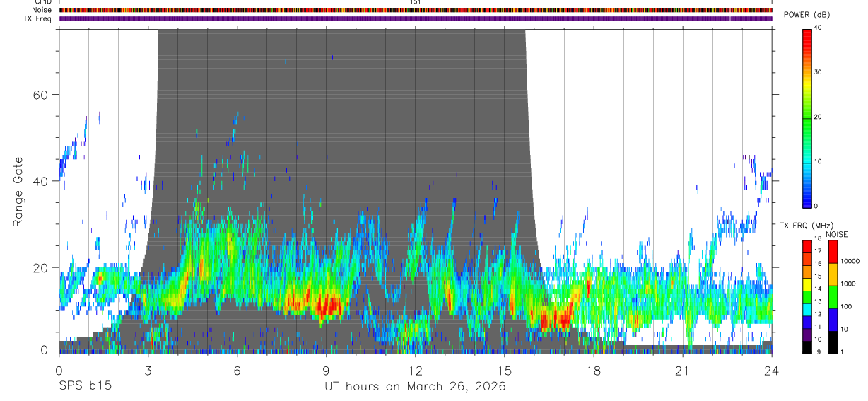Click the power color scale bar
Image resolution: width=868 pixels, height=401 pixels.
[x=807, y=117]
